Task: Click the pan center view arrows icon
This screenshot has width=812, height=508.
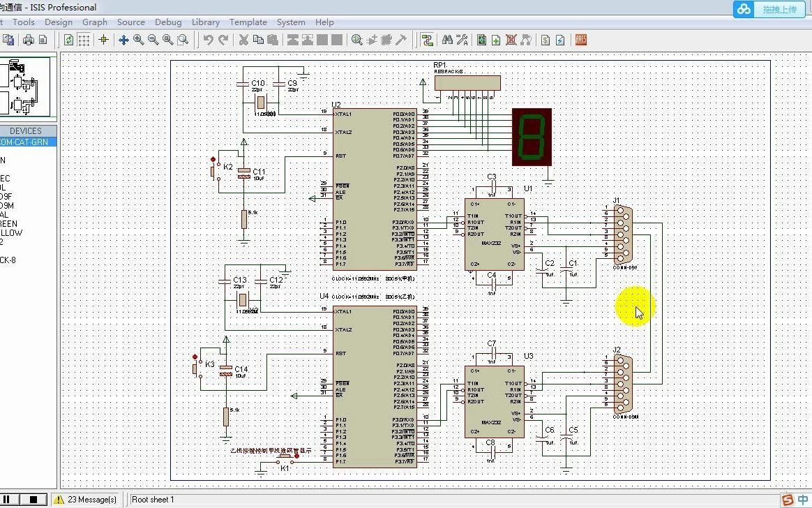Action: point(123,40)
